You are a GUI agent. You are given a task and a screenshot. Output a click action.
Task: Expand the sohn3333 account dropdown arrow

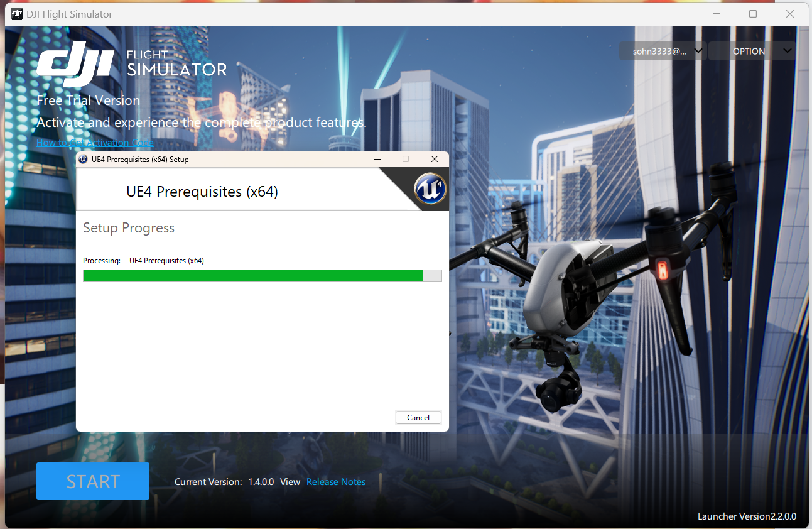pyautogui.click(x=698, y=51)
